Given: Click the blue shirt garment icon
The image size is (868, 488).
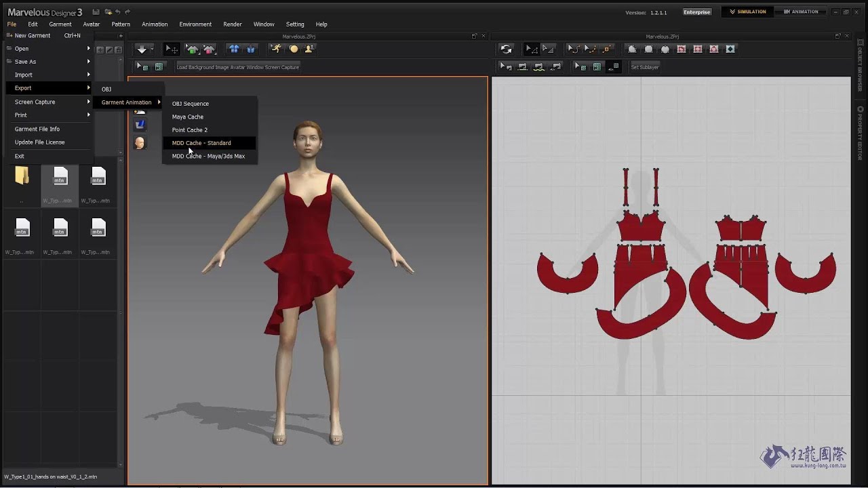Looking at the screenshot, I should coord(234,49).
